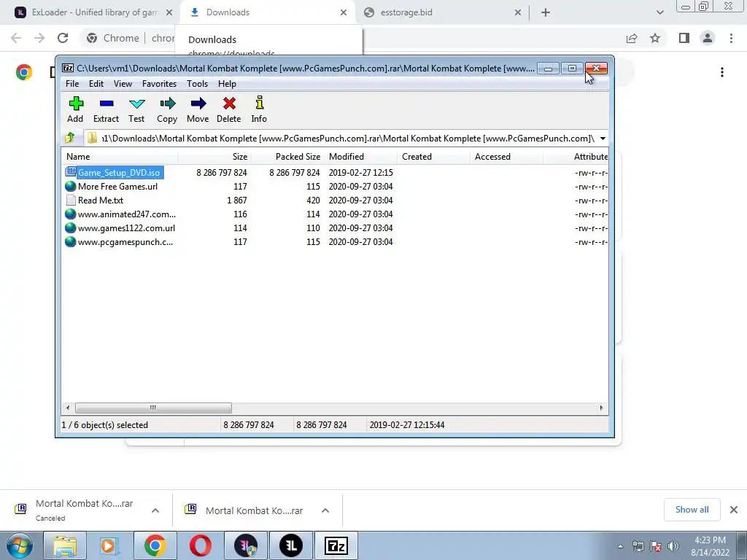Click the Read Me.txt document icon
The image size is (747, 560).
click(x=71, y=200)
